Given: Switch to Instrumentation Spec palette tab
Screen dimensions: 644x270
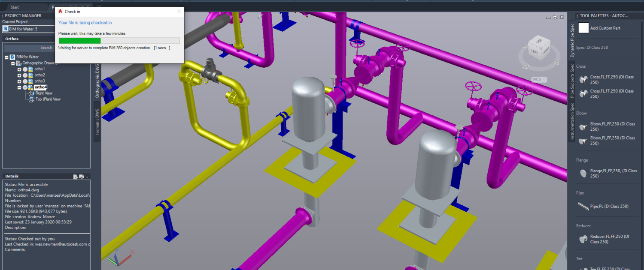Looking at the screenshot, I should coord(572,122).
